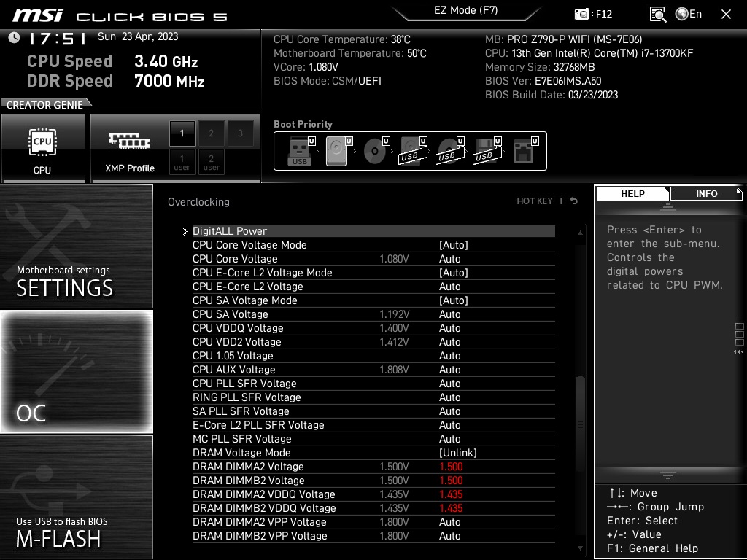Switch to EZ Mode (F7)
The width and height of the screenshot is (747, 560).
[x=466, y=10]
